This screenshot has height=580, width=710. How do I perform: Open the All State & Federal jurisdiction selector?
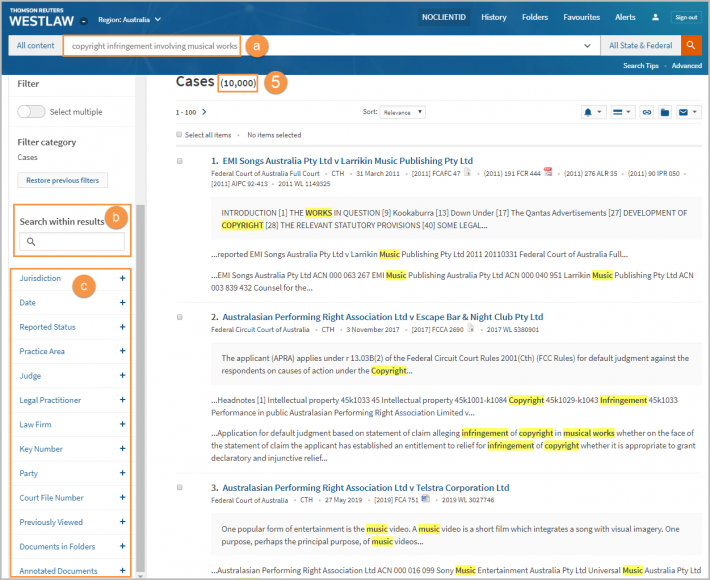[x=640, y=45]
